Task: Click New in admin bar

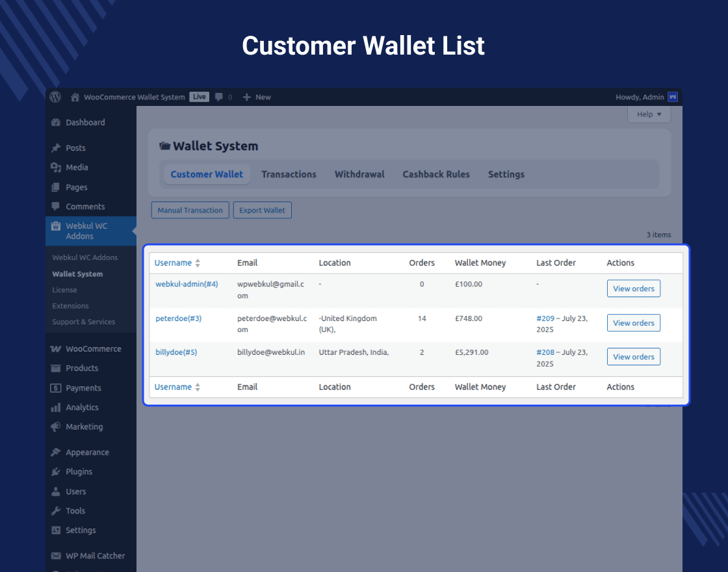Action: click(263, 97)
